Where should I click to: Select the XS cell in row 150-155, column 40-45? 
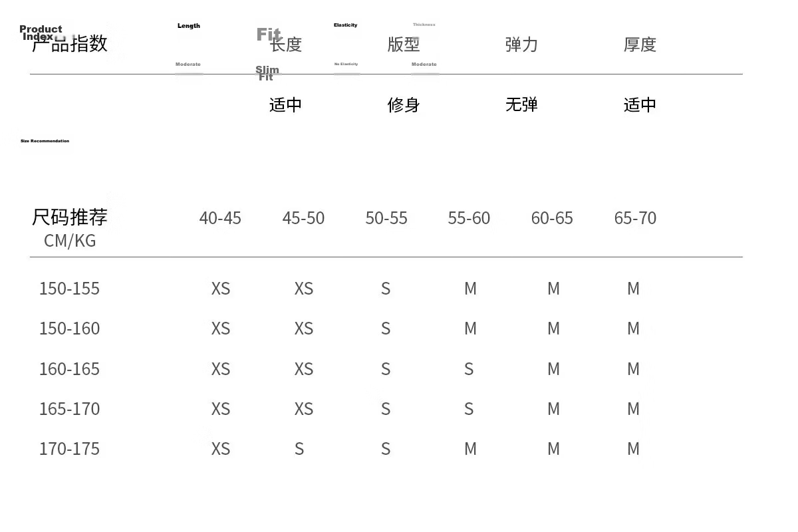[221, 289]
